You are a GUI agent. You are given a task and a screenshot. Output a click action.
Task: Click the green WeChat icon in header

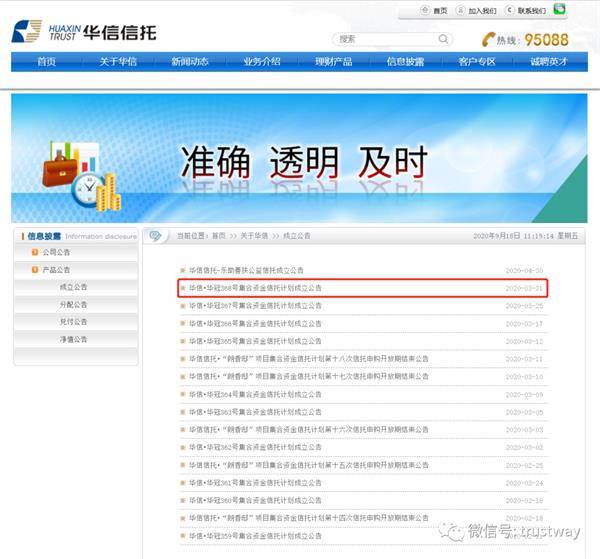[559, 9]
